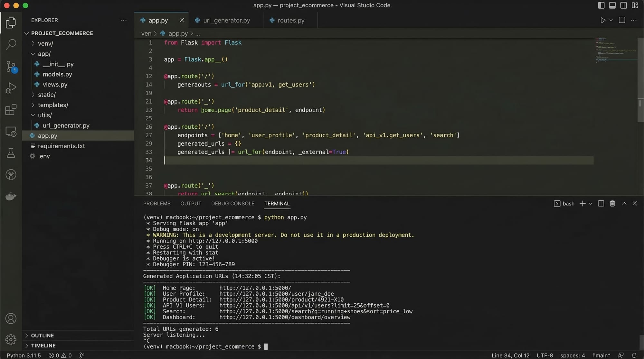
Task: Open the Docker view in activity bar
Action: (x=11, y=196)
